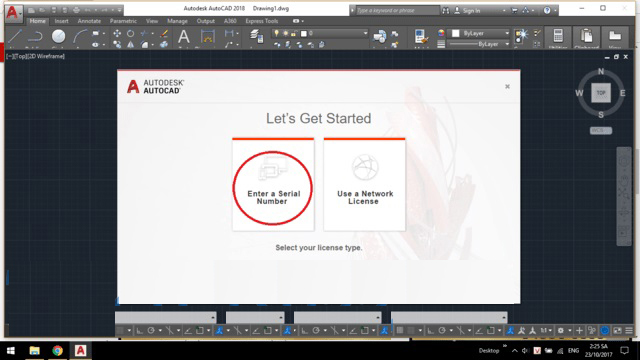Click the Match Properties icon

point(420,36)
